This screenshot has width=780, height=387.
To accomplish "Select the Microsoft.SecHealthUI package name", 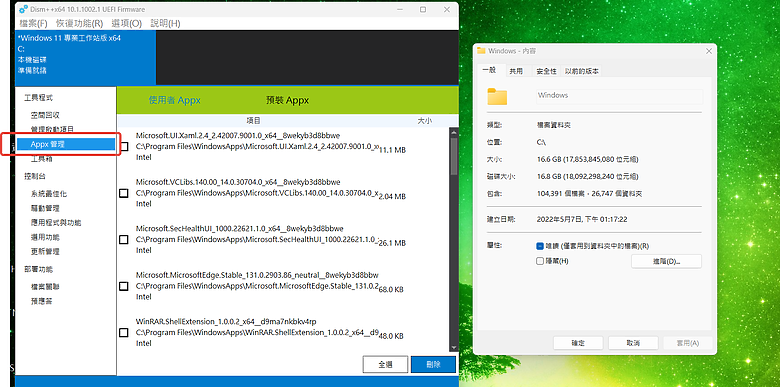I will coord(239,229).
